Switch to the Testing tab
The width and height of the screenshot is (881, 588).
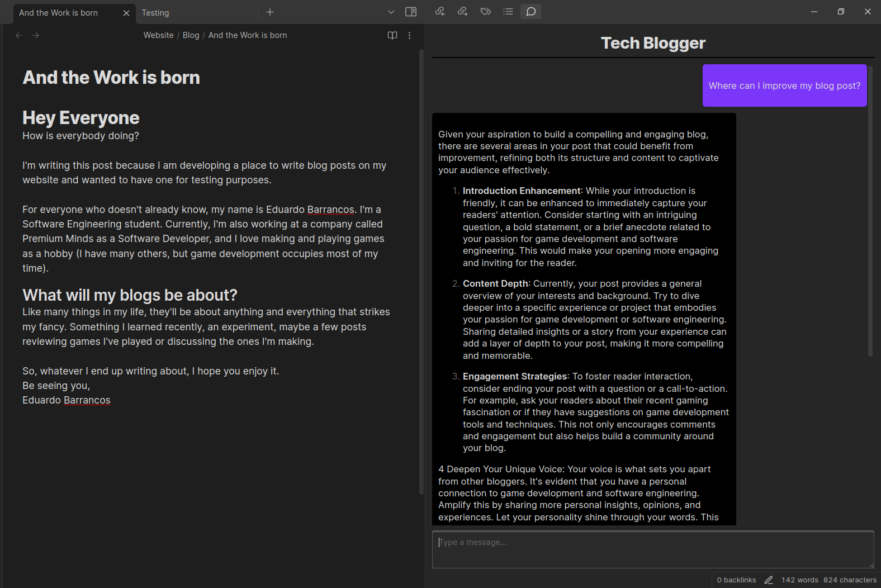pyautogui.click(x=155, y=13)
